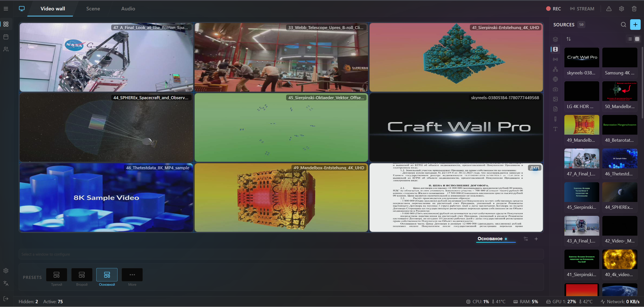This screenshot has height=307, width=644.
Task: Select the 8K Sample Video window
Action: 106,197
